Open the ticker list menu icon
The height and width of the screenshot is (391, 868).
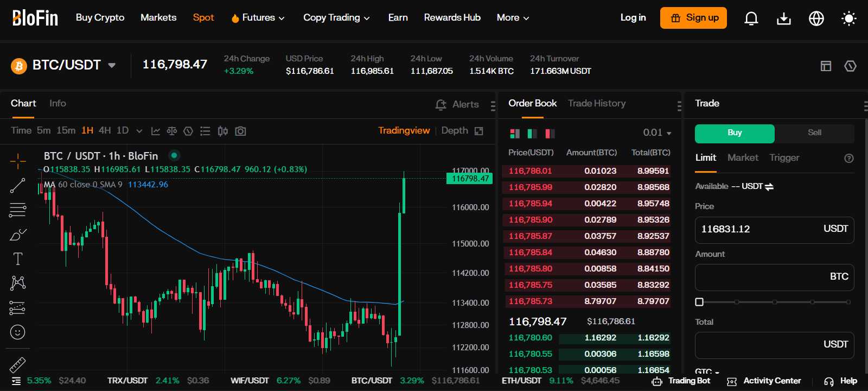click(x=16, y=381)
